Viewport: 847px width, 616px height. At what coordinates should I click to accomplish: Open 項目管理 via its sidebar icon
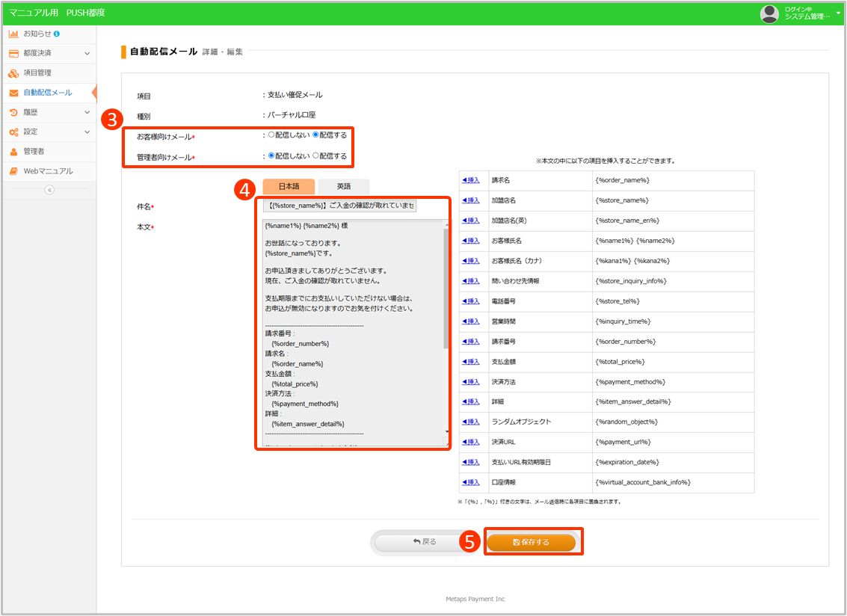pos(13,73)
